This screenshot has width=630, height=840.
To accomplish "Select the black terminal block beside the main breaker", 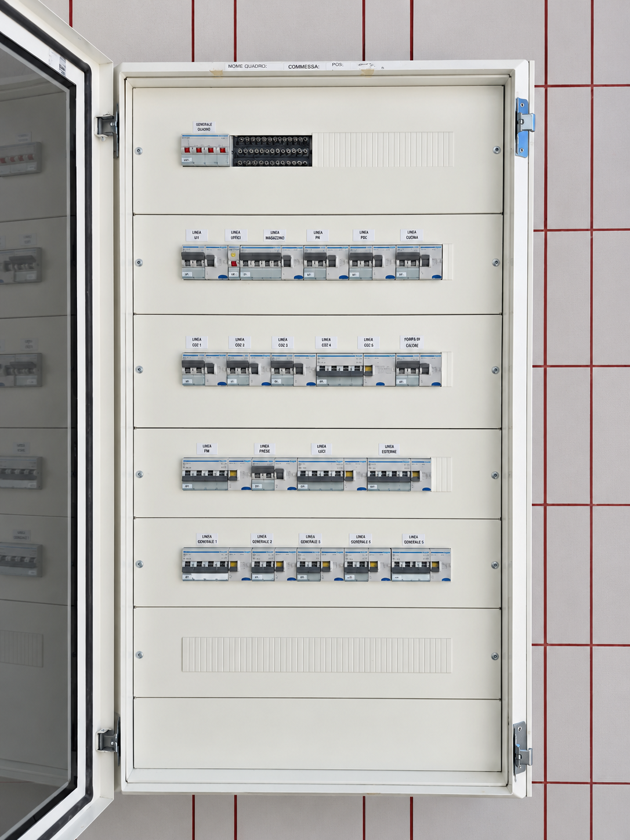I will tap(272, 151).
